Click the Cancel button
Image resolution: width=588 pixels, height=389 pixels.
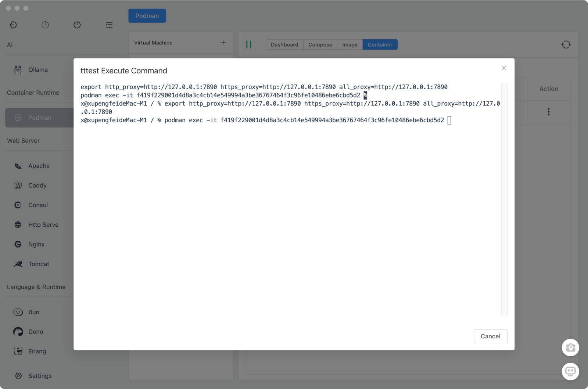pos(490,336)
